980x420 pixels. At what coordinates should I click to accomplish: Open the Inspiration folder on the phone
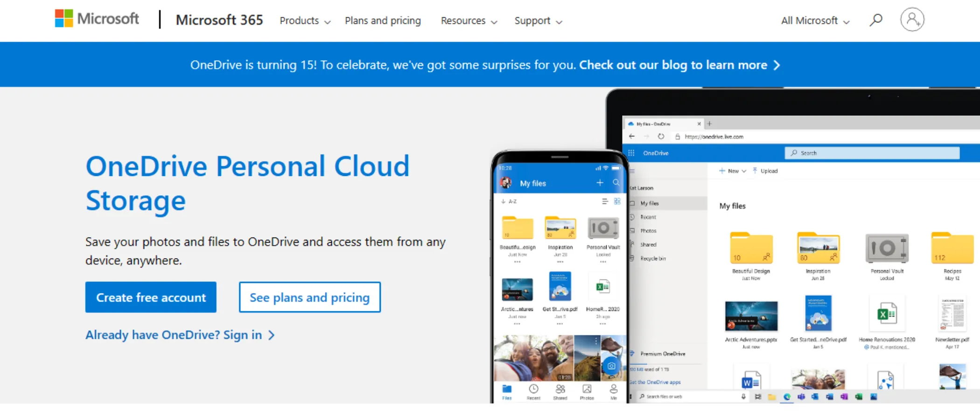click(x=560, y=229)
